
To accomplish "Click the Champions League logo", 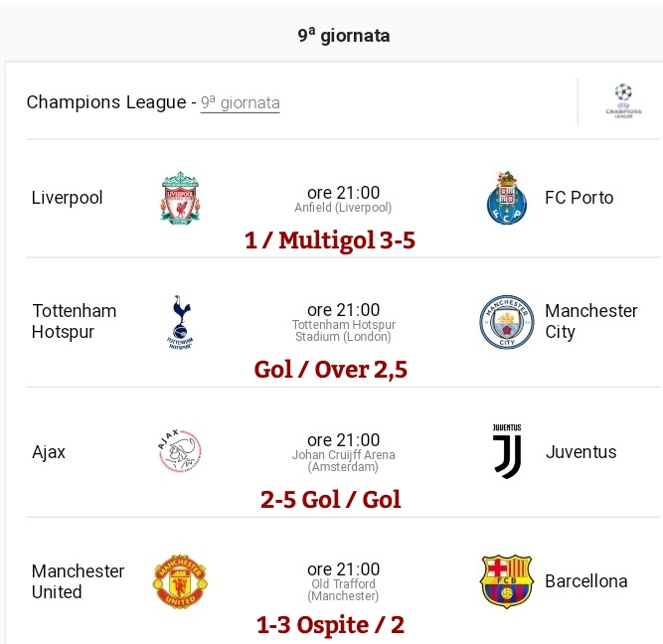I will point(623,101).
